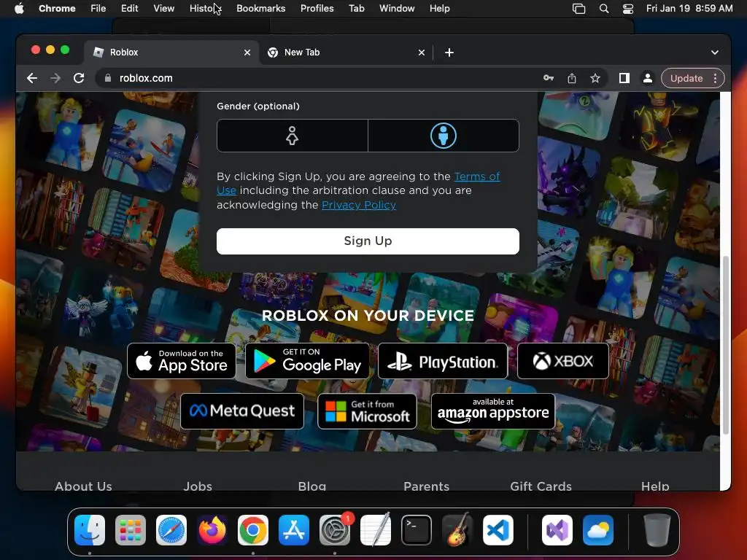Open Control Center in menu bar
Viewport: 747px width, 560px height.
[628, 9]
